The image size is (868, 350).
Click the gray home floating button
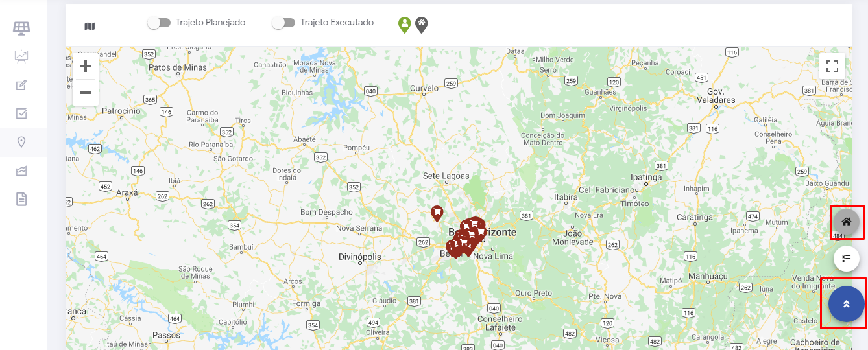pyautogui.click(x=847, y=222)
